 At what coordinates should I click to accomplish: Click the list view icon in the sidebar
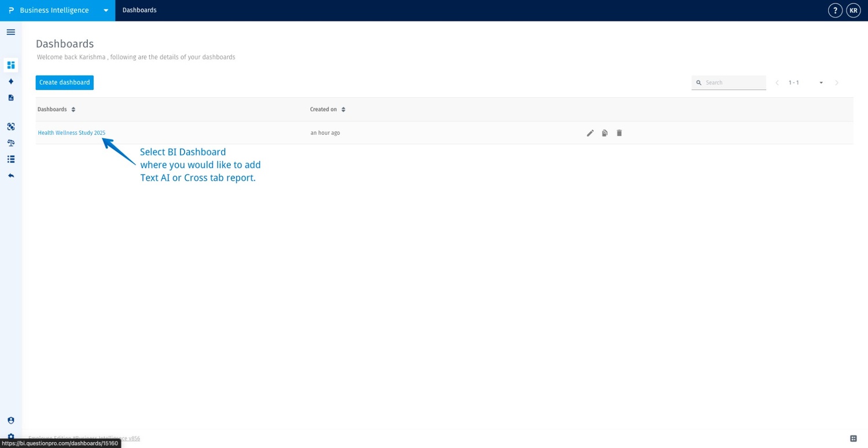10,159
